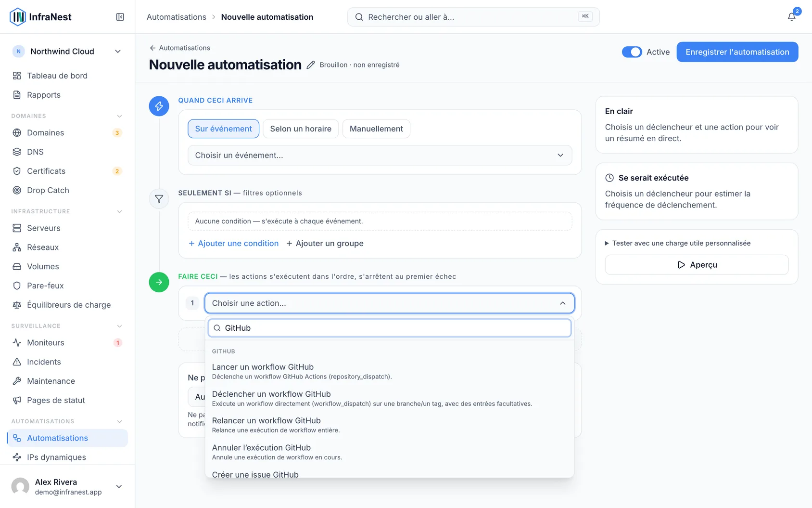Click the Volumes disk icon
The height and width of the screenshot is (508, 812).
click(17, 266)
